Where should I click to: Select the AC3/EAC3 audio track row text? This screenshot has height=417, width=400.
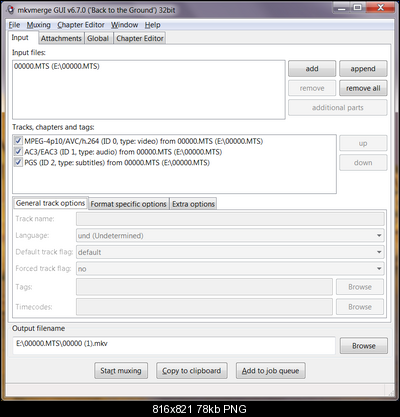click(123, 152)
